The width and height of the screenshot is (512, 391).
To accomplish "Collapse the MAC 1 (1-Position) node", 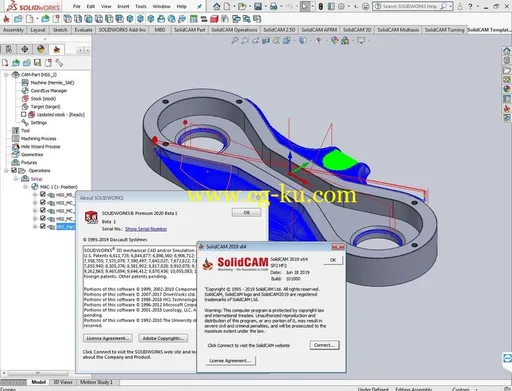I will (25, 187).
